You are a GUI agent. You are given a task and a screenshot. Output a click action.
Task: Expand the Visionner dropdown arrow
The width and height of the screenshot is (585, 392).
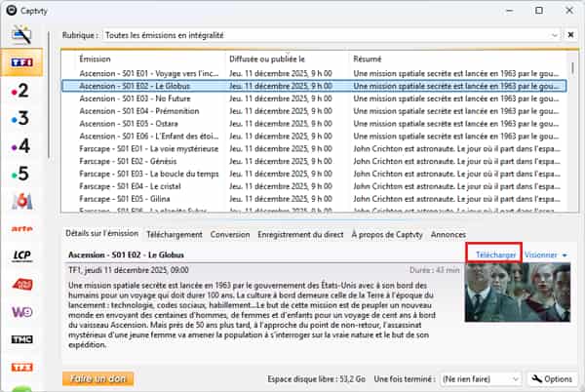click(565, 255)
